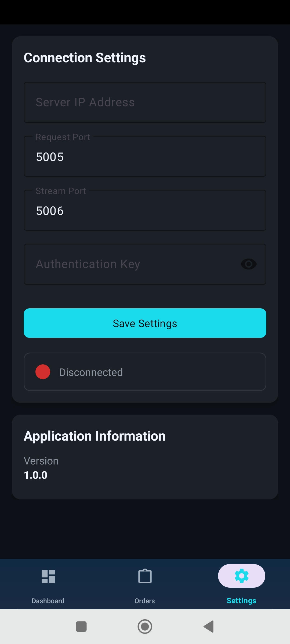Tap the Android home circle button
The image size is (290, 644).
coord(145,627)
